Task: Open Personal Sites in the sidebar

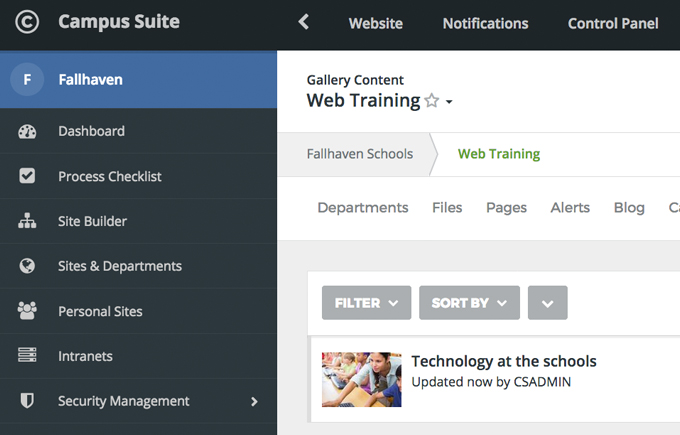Action: (x=138, y=311)
